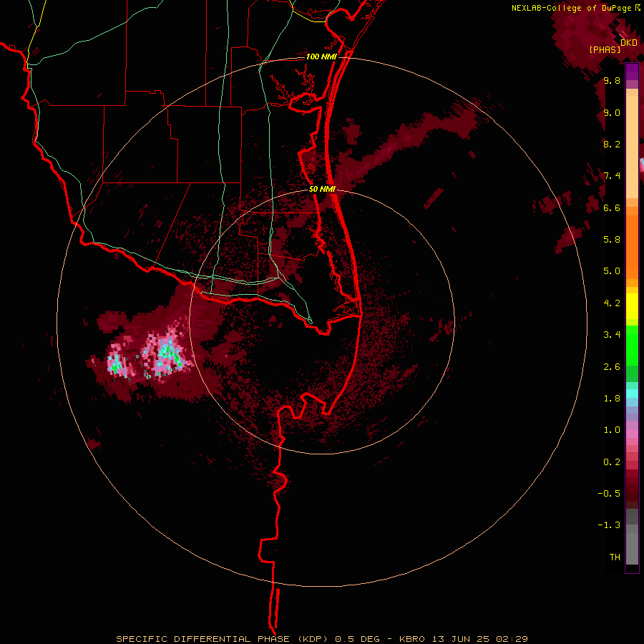Click the 2.6 scale value
644x644 pixels.
point(612,367)
